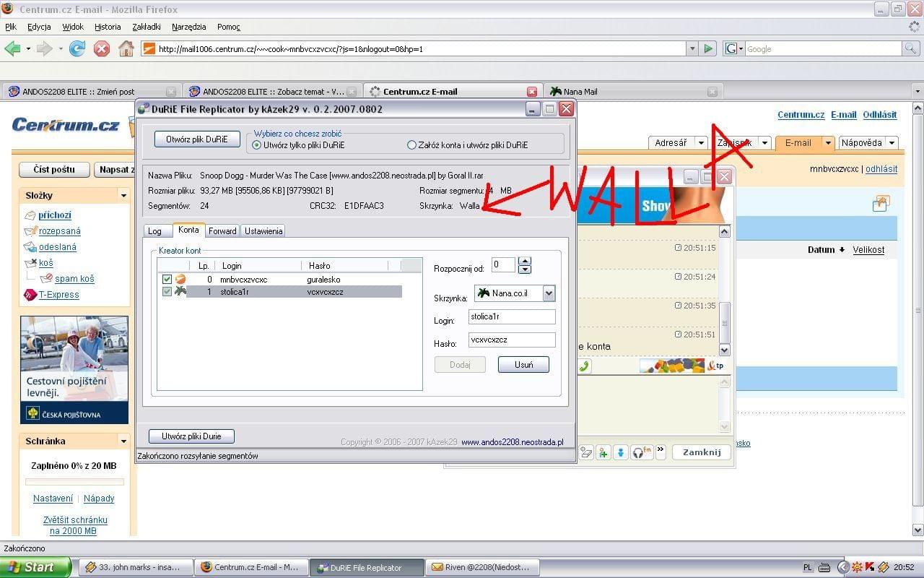This screenshot has height=578, width=924.
Task: Open the Historia menu
Action: (x=108, y=27)
